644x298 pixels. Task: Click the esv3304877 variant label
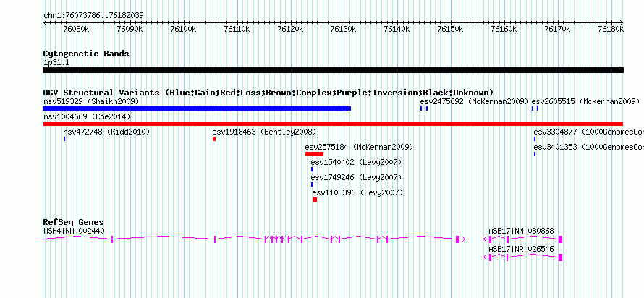click(588, 132)
